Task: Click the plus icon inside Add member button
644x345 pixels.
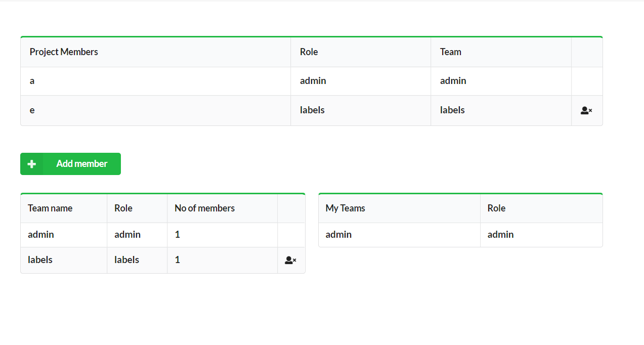Action: point(31,163)
